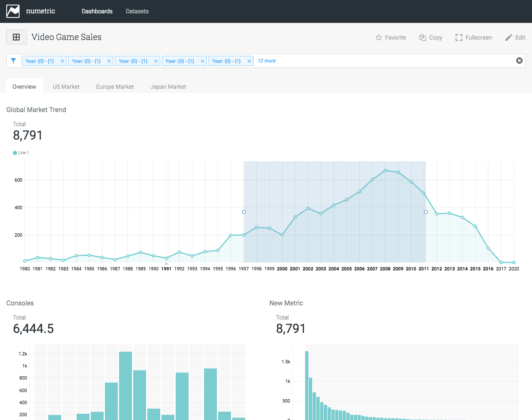Click the Global Market Trend heading
Image resolution: width=532 pixels, height=420 pixels.
[36, 110]
